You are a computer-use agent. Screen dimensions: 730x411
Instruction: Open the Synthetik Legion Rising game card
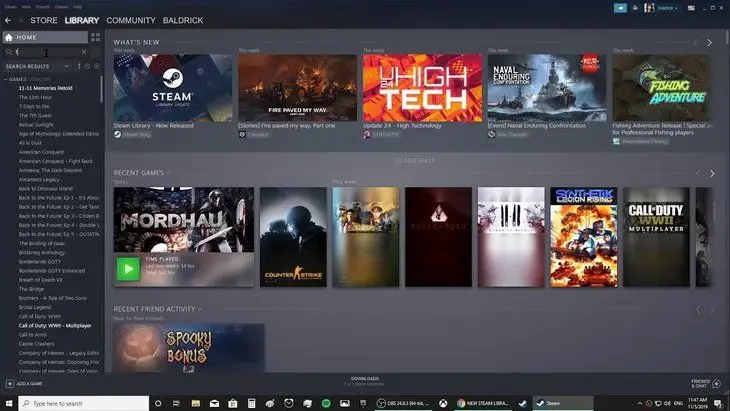pyautogui.click(x=584, y=237)
